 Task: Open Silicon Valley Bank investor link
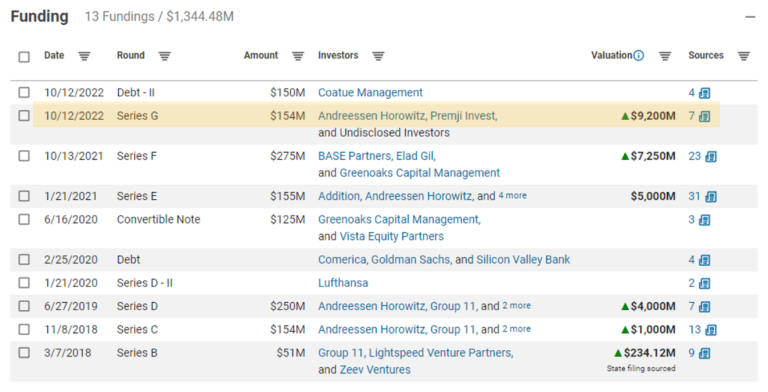(x=523, y=260)
